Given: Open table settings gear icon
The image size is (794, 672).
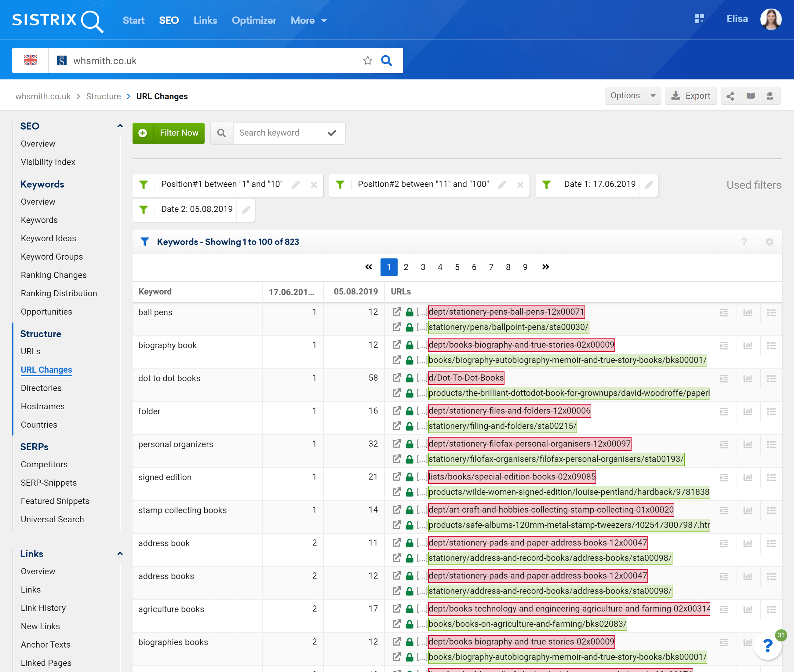Looking at the screenshot, I should [769, 242].
